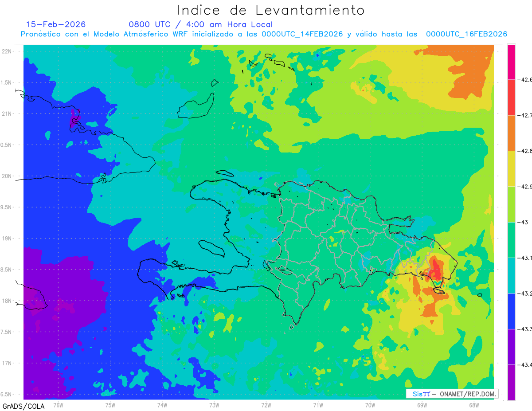Click the "-43" color bar value

click(523, 222)
